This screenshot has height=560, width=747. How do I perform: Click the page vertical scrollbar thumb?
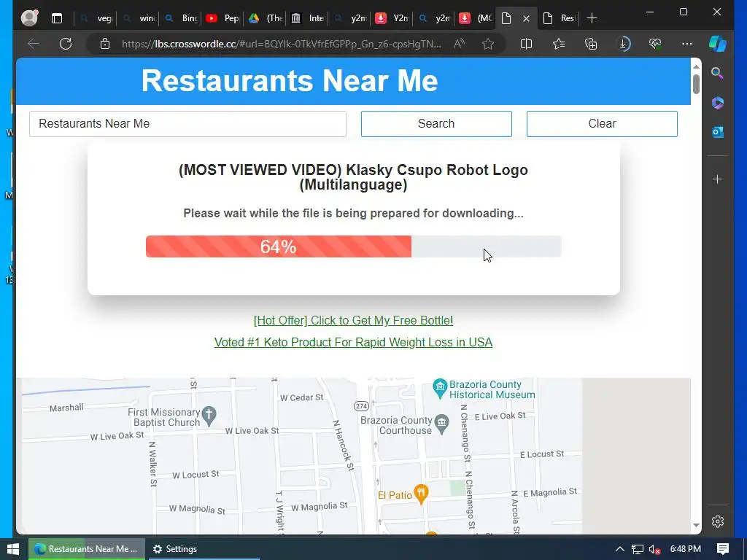696,84
